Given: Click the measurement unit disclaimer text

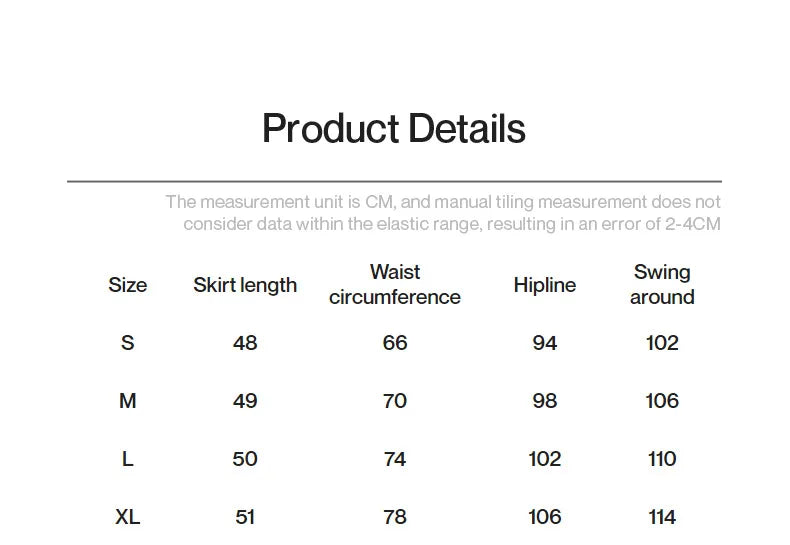Looking at the screenshot, I should (443, 213).
